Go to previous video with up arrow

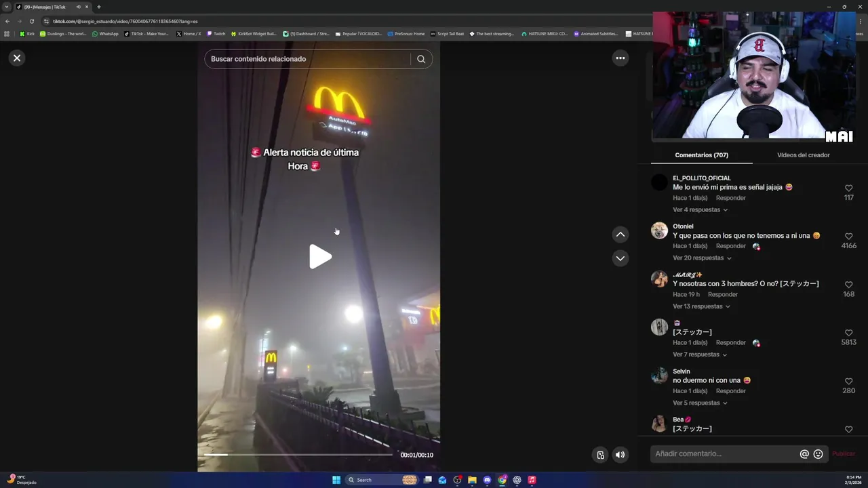[620, 235]
